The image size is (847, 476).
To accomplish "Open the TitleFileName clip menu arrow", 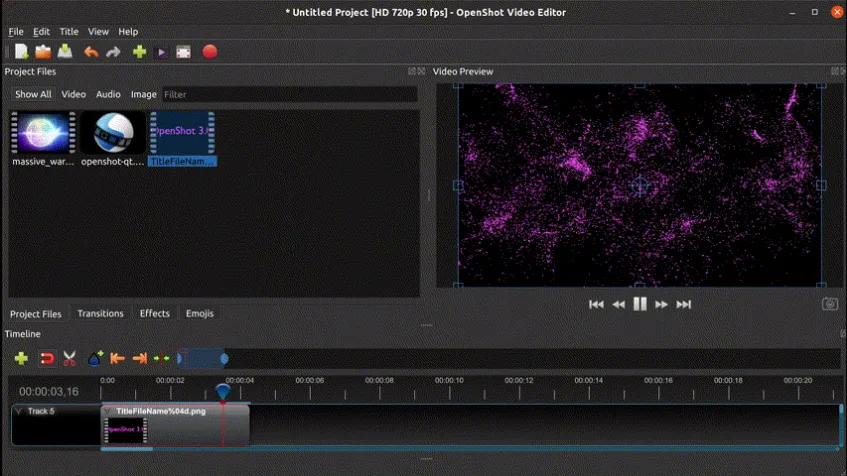I will (x=108, y=411).
